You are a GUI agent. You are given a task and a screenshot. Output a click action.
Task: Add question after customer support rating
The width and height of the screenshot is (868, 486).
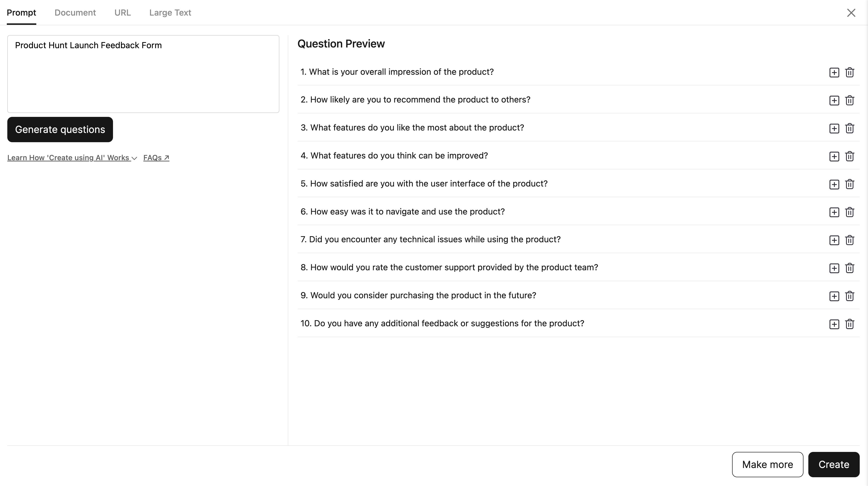pos(834,268)
